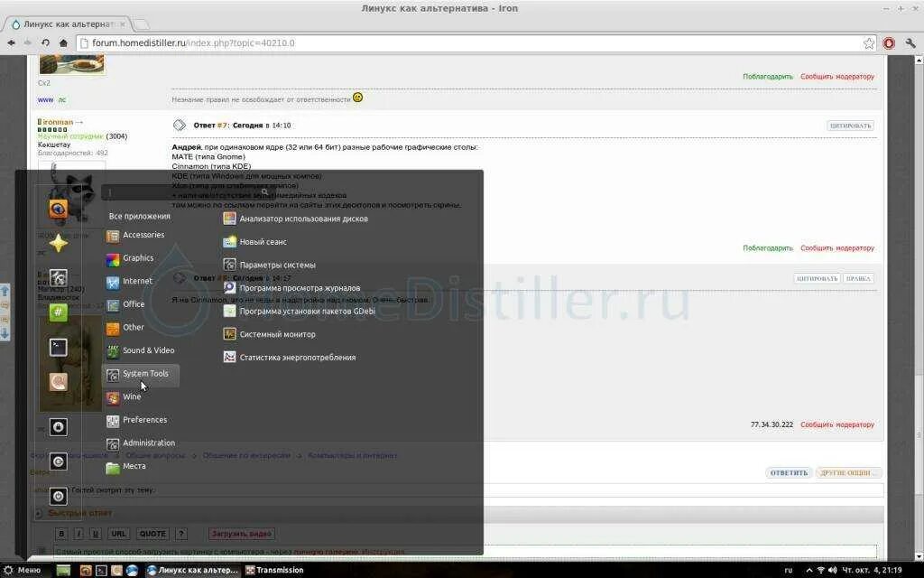Image resolution: width=924 pixels, height=578 pixels.
Task: Reload the page
Action: pyautogui.click(x=45, y=43)
